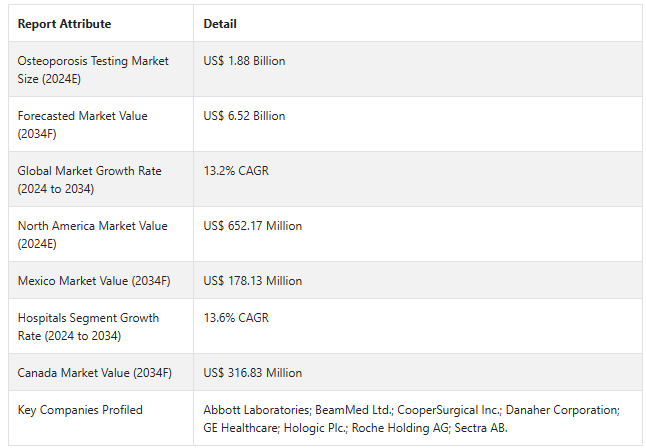This screenshot has height=448, width=646.
Task: Click the US$ 6.52 Billion value
Action: [x=244, y=116]
